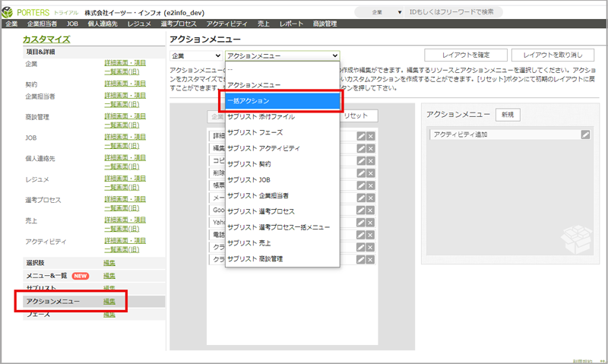Click the pencil edit icon for アクティビティ追加

585,135
